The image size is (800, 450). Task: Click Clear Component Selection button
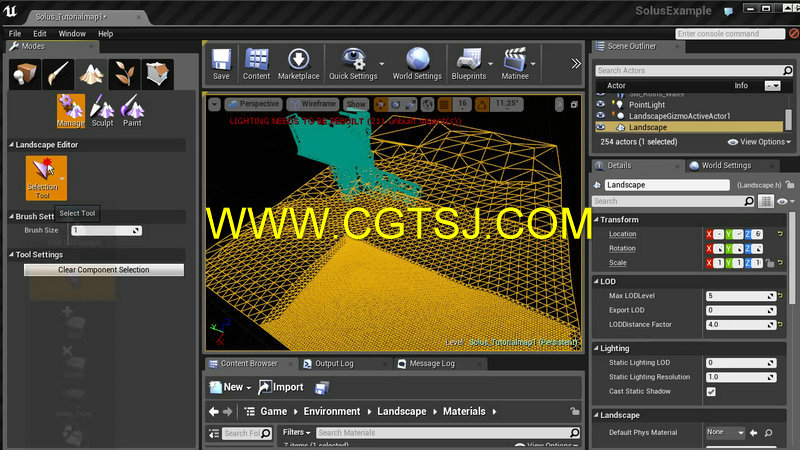pyautogui.click(x=104, y=270)
